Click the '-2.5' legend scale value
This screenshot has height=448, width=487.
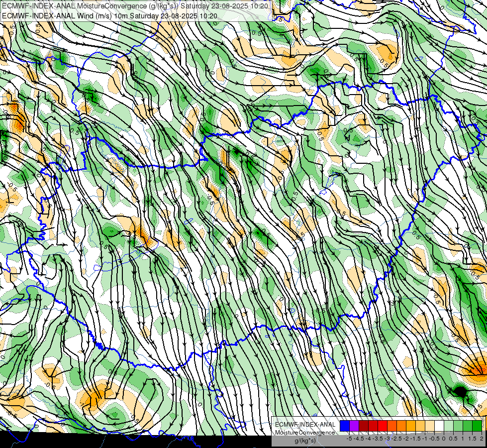396,439
